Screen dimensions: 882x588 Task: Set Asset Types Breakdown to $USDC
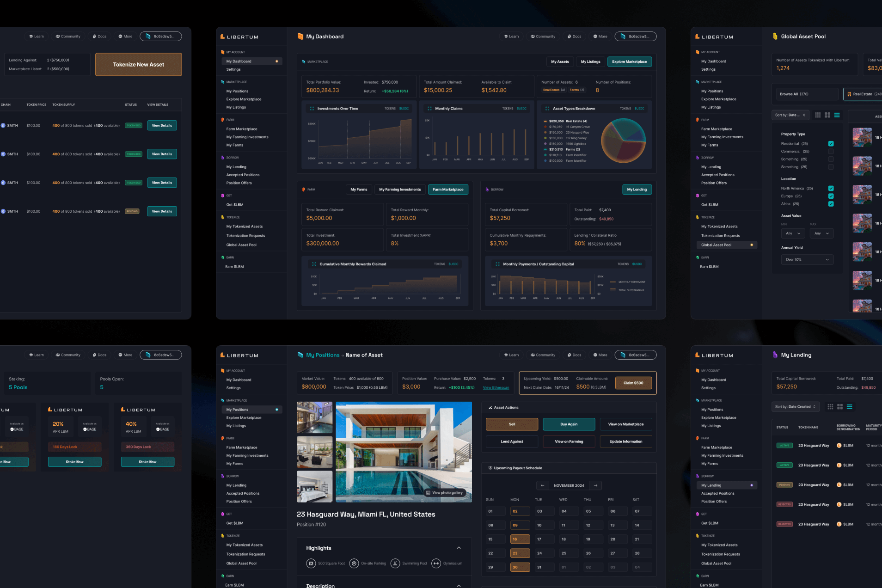[x=639, y=109]
